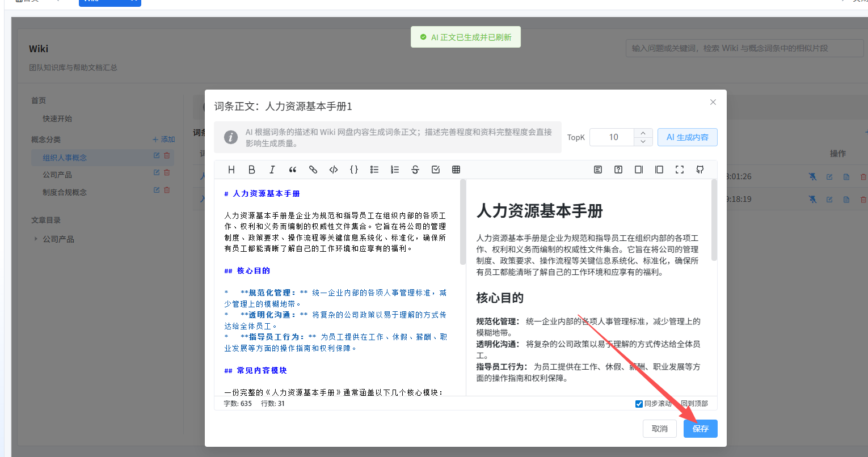This screenshot has width=868, height=457.
Task: Insert a task checklist item
Action: click(436, 170)
